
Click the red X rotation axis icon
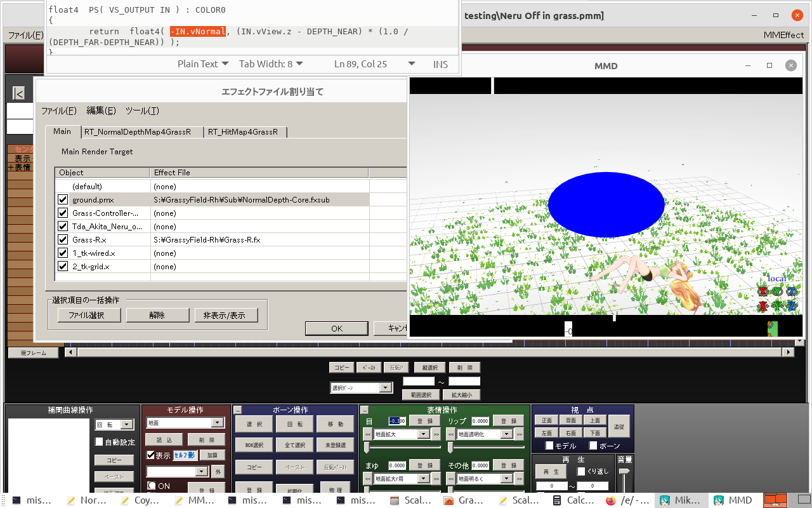tap(763, 291)
